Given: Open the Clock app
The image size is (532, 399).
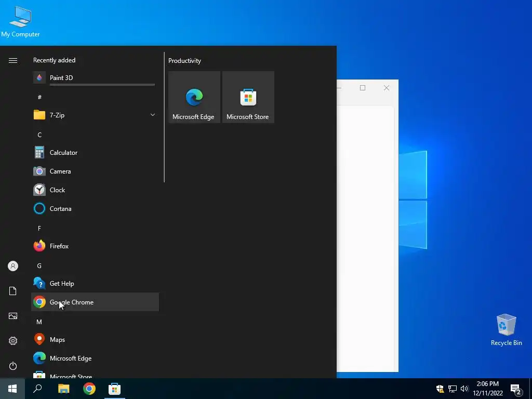Looking at the screenshot, I should [95, 190].
